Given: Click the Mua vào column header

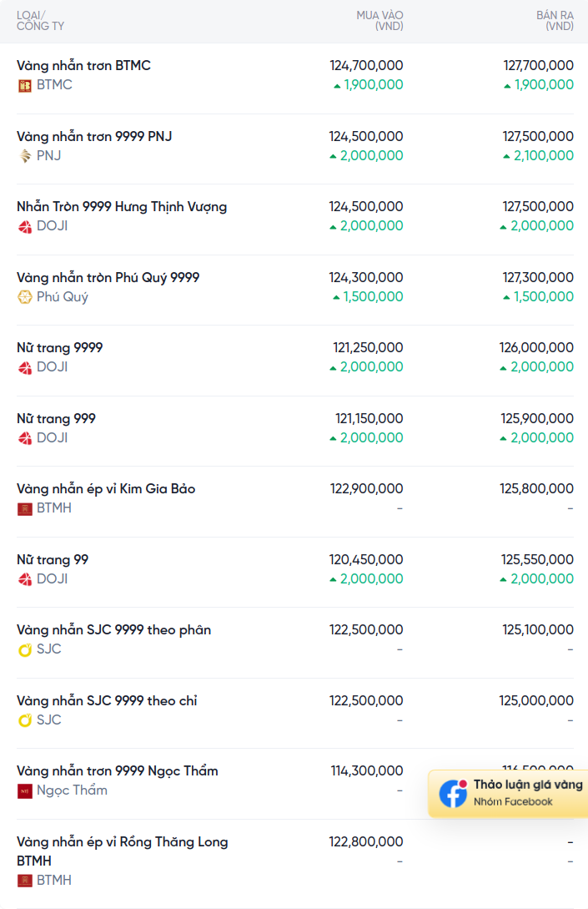Looking at the screenshot, I should coord(379,21).
